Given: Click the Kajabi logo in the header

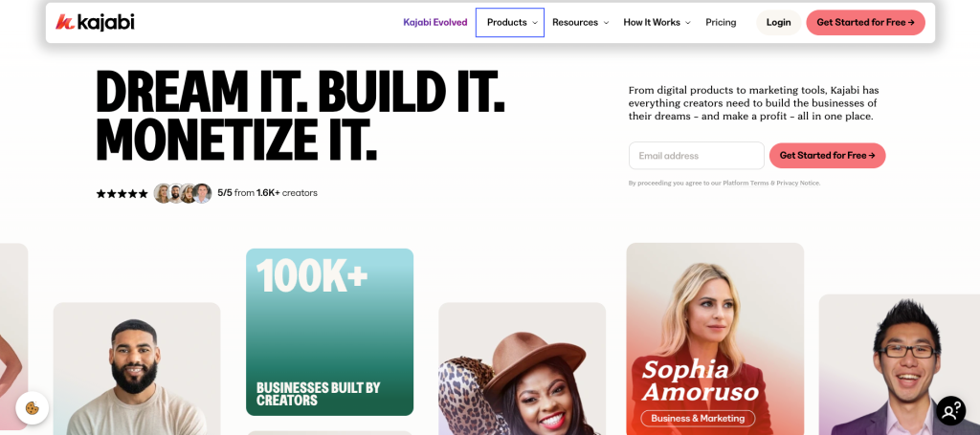Looking at the screenshot, I should (95, 23).
